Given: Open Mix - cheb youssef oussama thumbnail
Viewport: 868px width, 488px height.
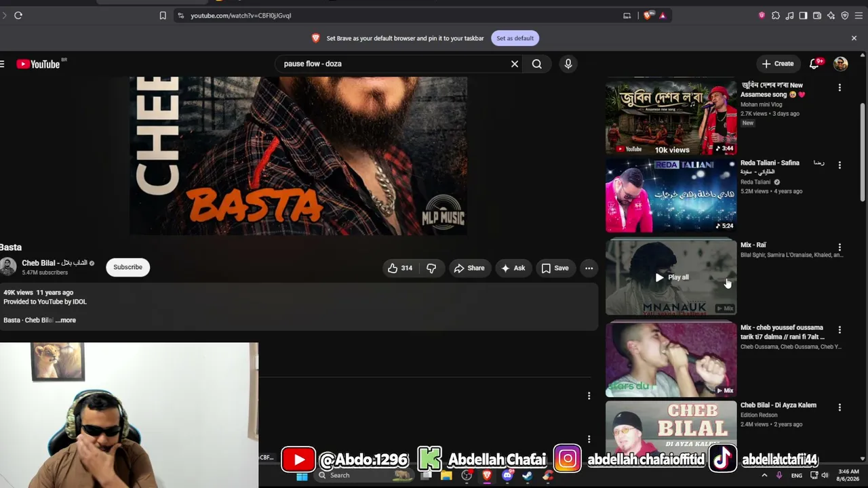Looking at the screenshot, I should pyautogui.click(x=671, y=359).
